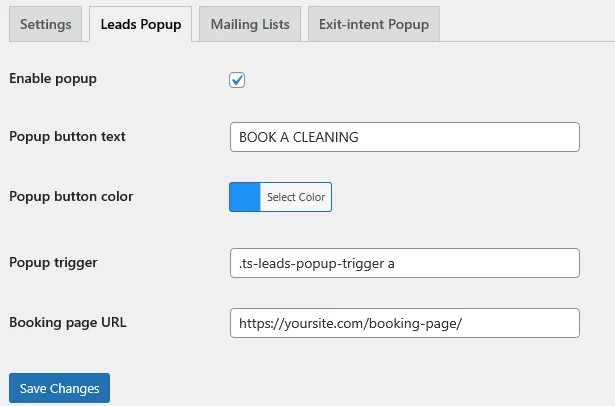The width and height of the screenshot is (615, 406).
Task: Open the Leads Popup tab
Action: [x=141, y=24]
